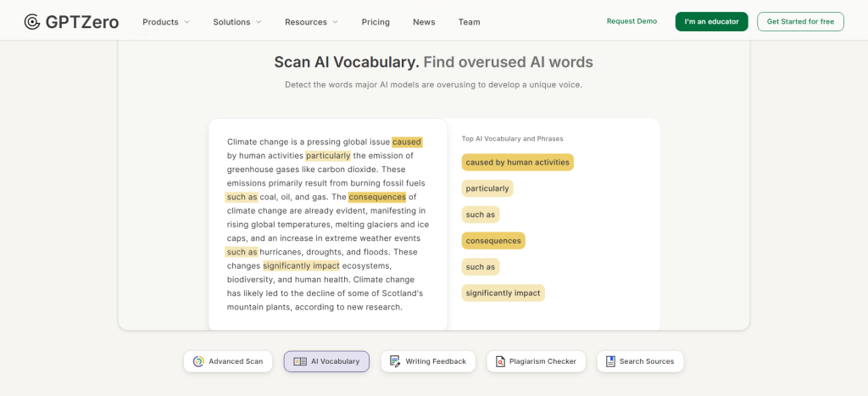Select the 'particularly' vocabulary chip

pyautogui.click(x=487, y=188)
